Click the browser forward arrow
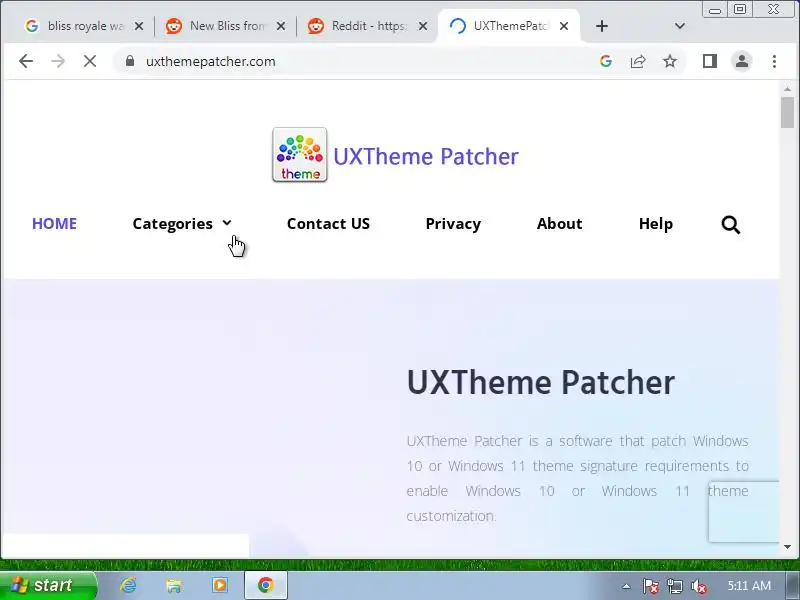Screen dimensions: 800x600 [x=58, y=61]
